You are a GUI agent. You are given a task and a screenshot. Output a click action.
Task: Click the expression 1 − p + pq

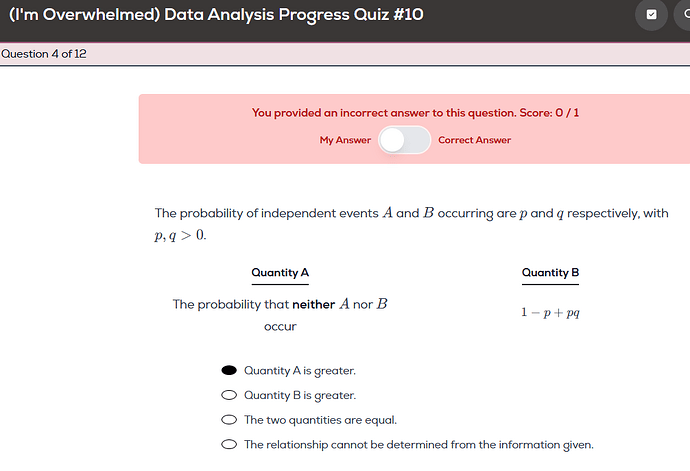[x=550, y=312]
